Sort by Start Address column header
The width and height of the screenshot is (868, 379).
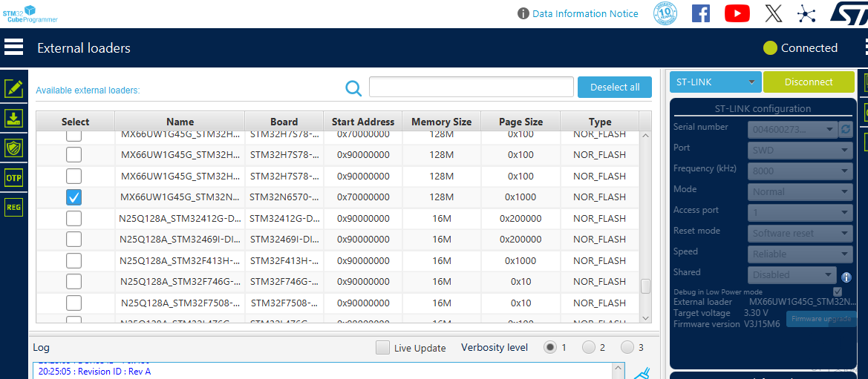[363, 122]
